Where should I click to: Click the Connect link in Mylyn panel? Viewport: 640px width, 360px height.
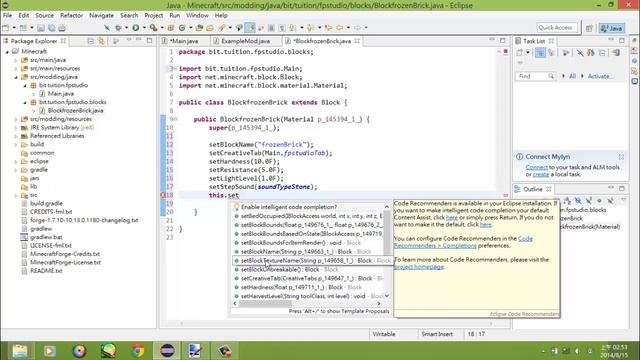[x=536, y=167]
